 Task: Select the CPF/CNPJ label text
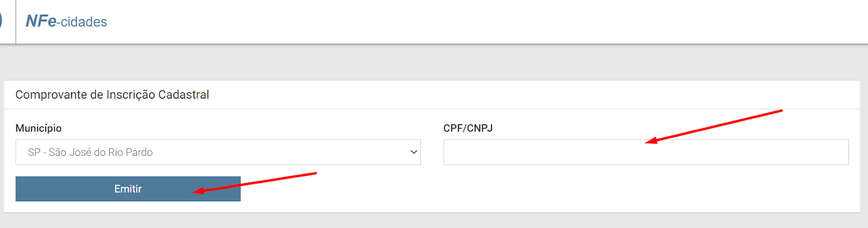pos(468,128)
